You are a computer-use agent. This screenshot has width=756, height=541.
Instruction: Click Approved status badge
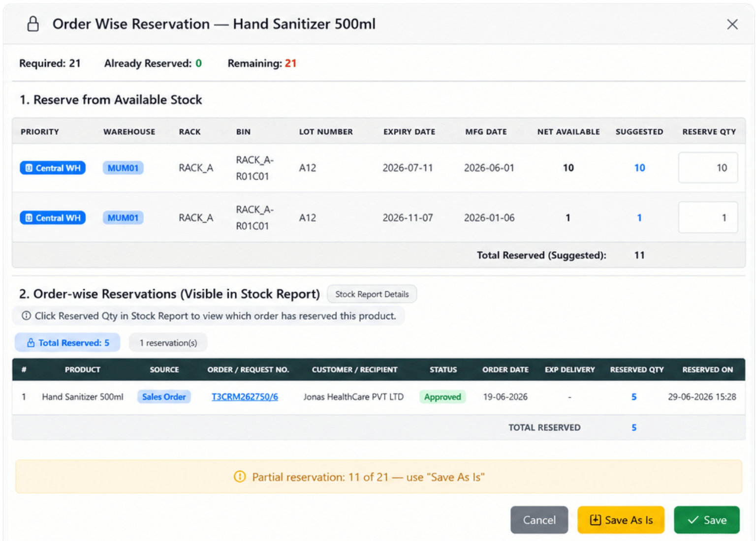tap(442, 397)
